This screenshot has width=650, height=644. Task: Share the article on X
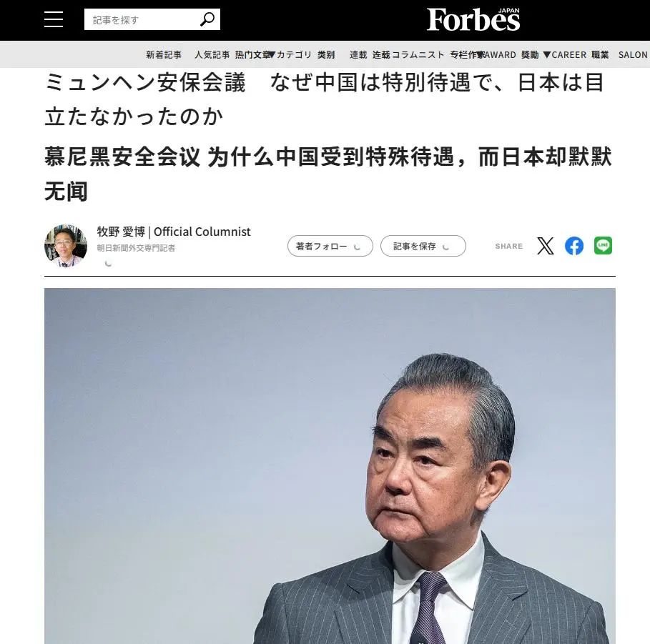tap(545, 246)
